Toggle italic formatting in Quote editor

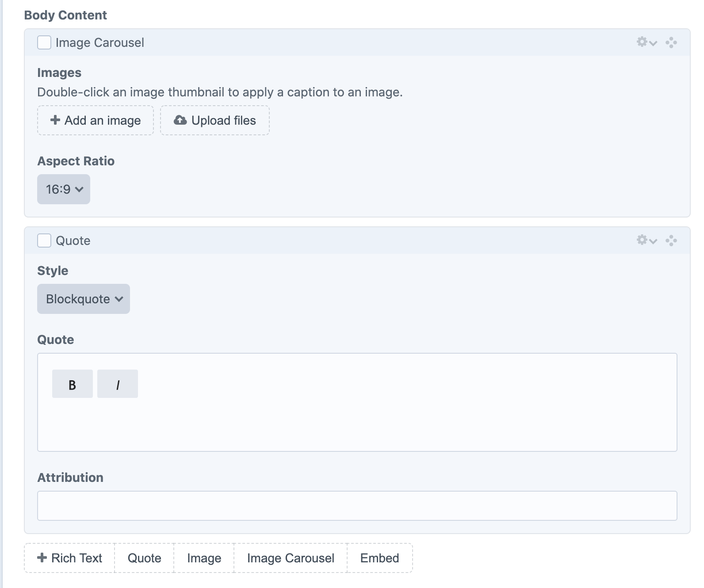coord(118,384)
